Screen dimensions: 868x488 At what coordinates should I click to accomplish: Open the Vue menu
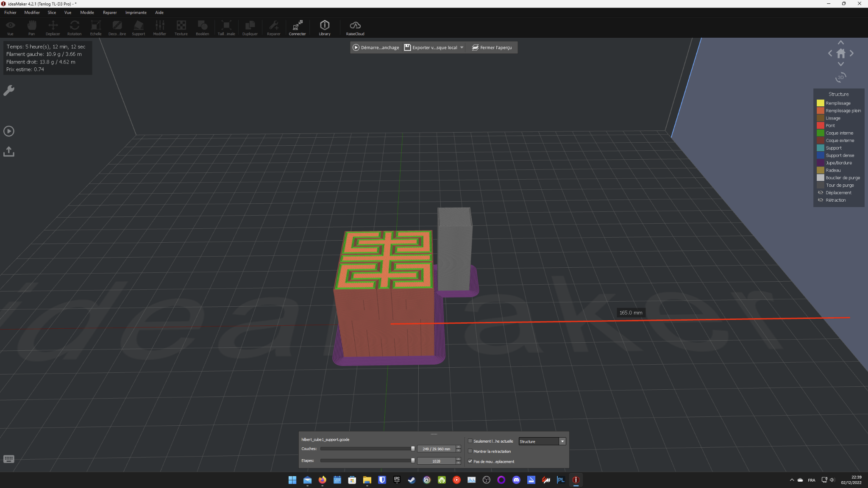click(68, 12)
